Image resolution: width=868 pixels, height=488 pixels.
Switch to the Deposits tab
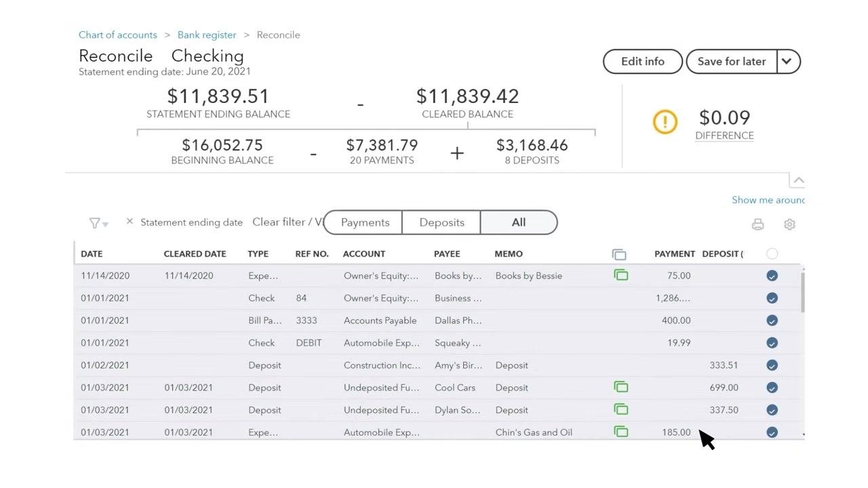tap(441, 222)
